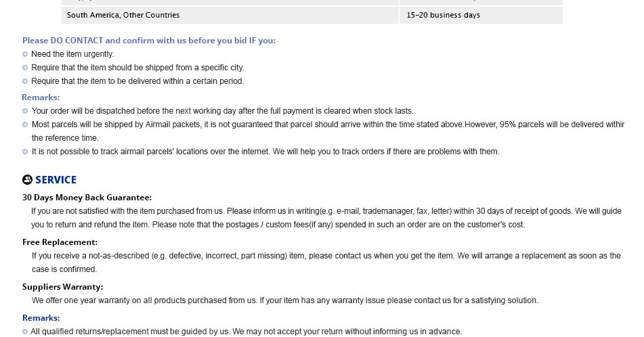Click the "Suppliers Warranty" heading
This screenshot has height=337, width=644.
pyautogui.click(x=62, y=287)
